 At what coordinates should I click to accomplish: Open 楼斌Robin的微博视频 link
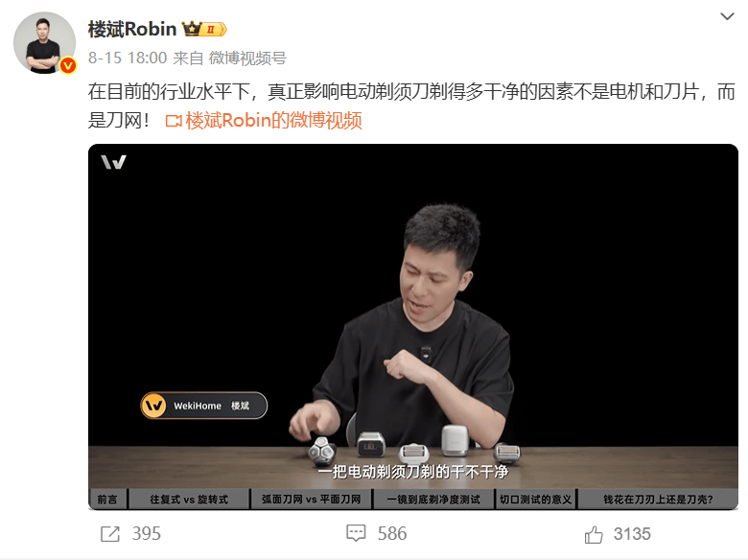(x=273, y=120)
